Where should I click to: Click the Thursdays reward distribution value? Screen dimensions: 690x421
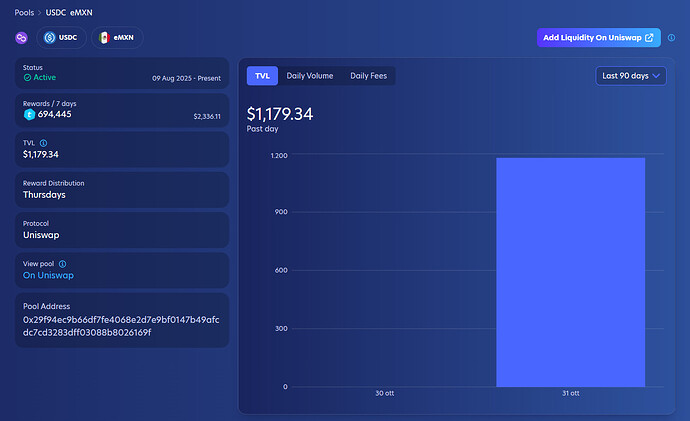click(44, 195)
